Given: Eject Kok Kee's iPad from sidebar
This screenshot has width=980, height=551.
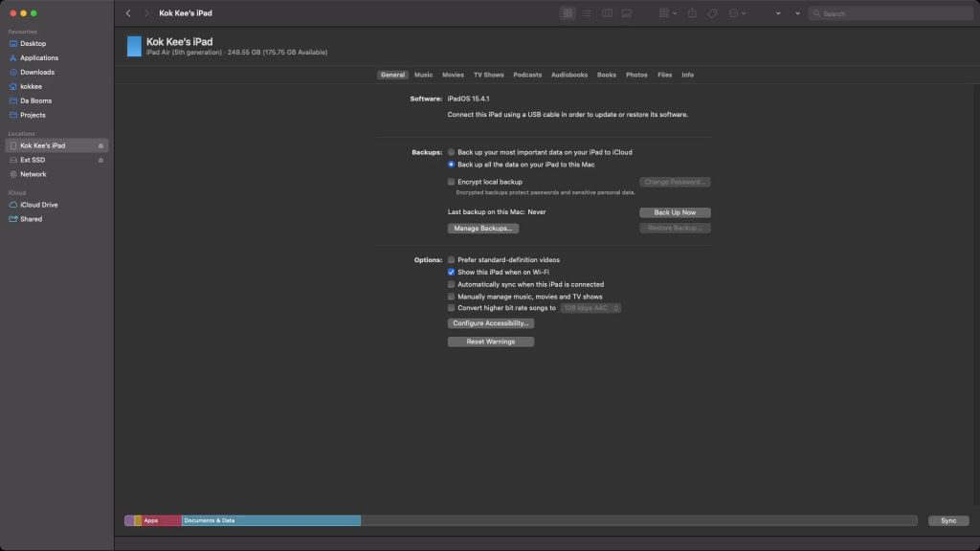Looking at the screenshot, I should pyautogui.click(x=100, y=146).
